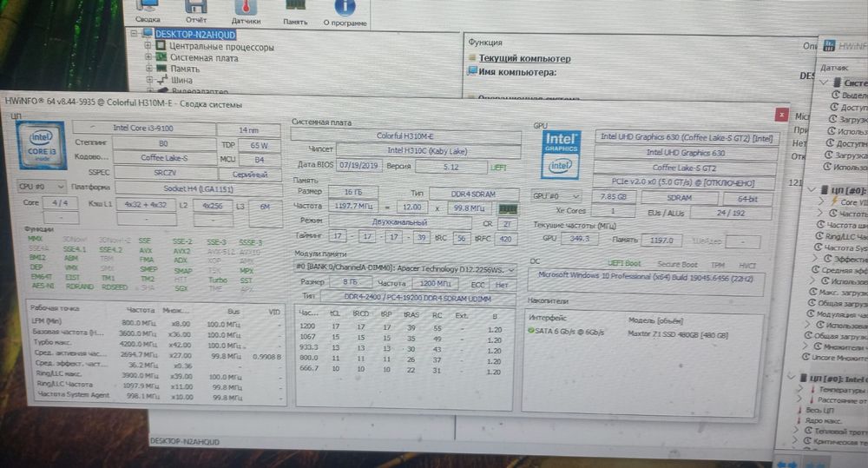Click the Intel Core i3-9100 name field
This screenshot has width=868, height=468.
144,128
